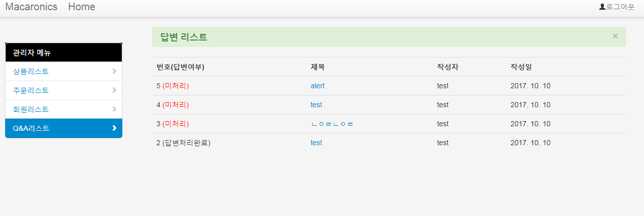Click author test in ㄴㅇㄹㄴㅇㄹ row
644x216 pixels.
[x=443, y=124]
